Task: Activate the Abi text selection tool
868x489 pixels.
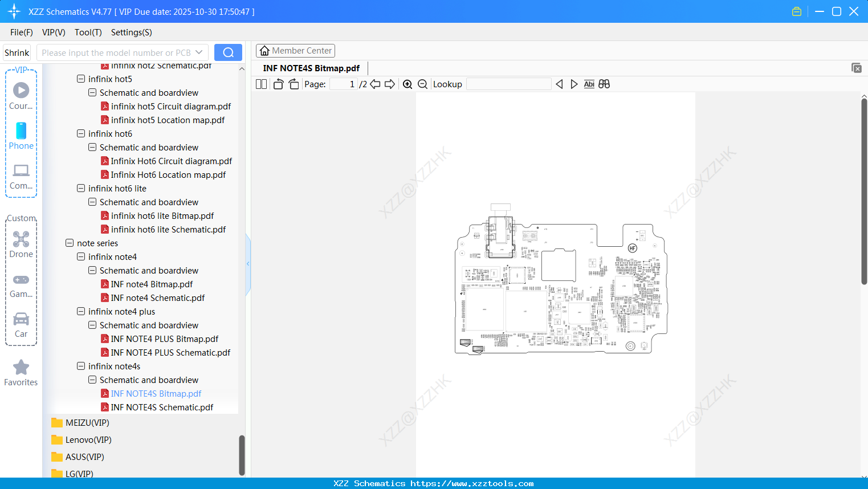Action: [x=589, y=84]
